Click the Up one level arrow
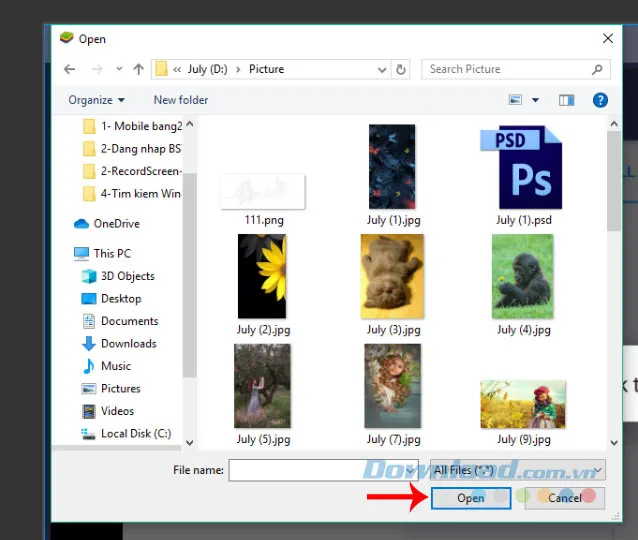Screen dimensions: 638x540 tap(138, 69)
